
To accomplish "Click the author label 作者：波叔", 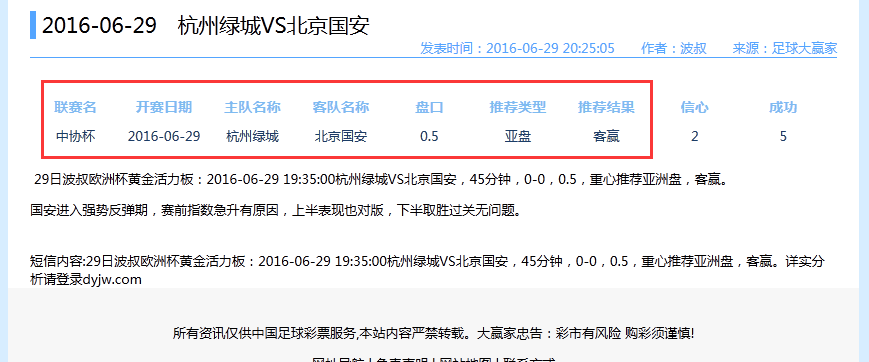I will (674, 48).
